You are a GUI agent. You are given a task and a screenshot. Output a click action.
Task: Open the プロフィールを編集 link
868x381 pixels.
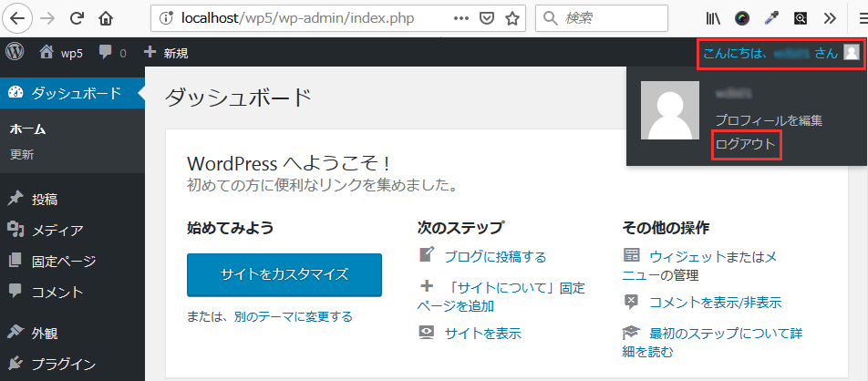point(769,120)
